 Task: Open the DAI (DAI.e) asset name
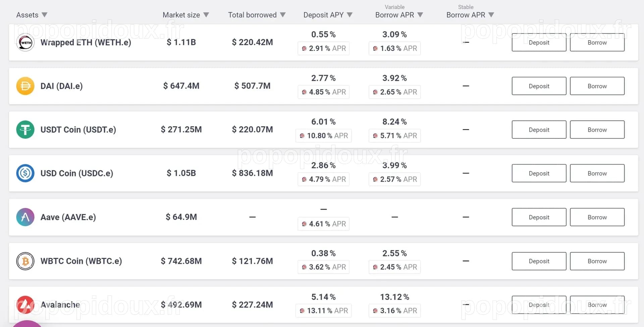tap(61, 86)
